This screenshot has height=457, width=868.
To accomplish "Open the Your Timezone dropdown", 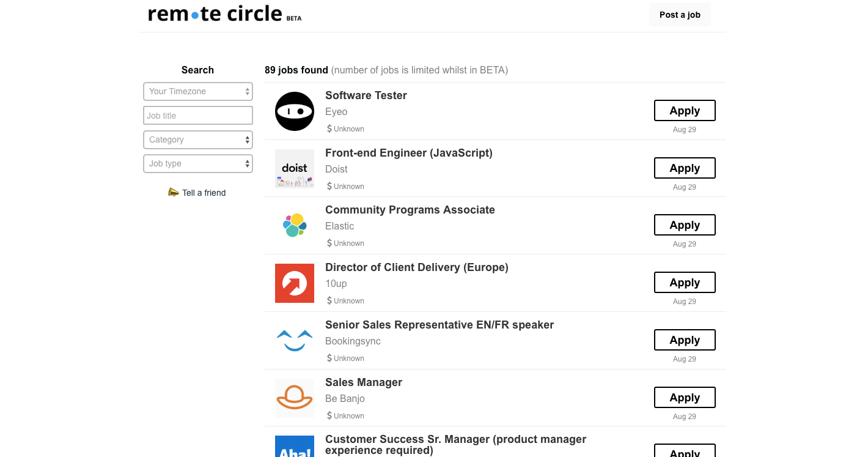I will click(x=198, y=92).
